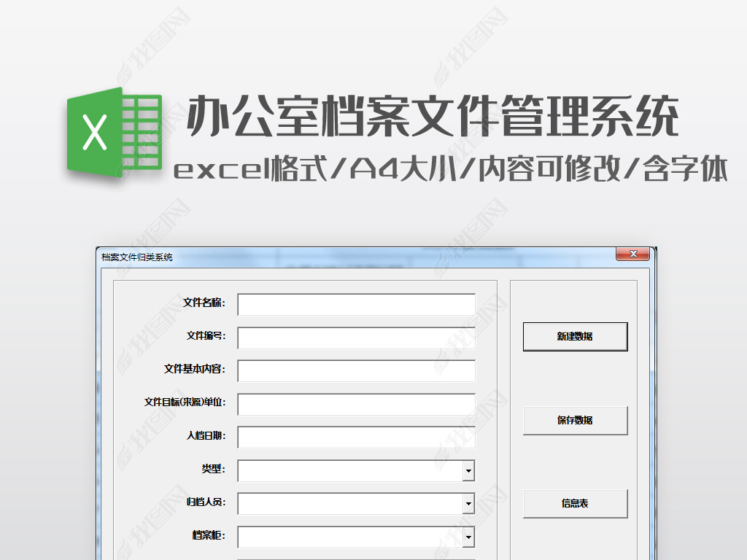
Task: Click into the 文件编号 text box
Action: pyautogui.click(x=356, y=338)
